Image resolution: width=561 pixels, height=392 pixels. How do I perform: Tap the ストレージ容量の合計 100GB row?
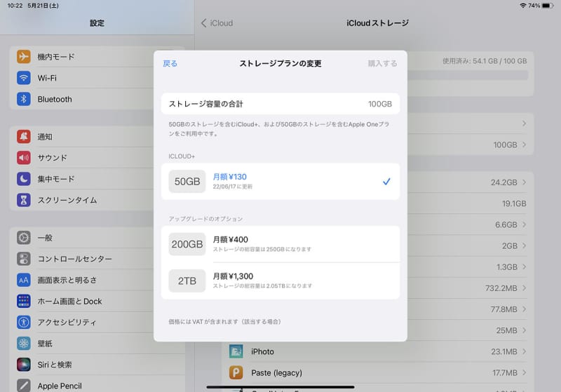click(x=280, y=104)
